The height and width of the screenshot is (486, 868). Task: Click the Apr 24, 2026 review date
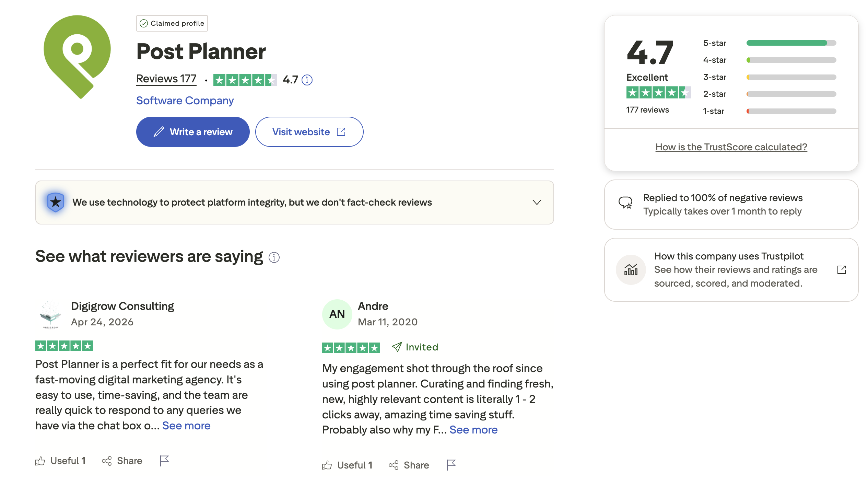pyautogui.click(x=102, y=322)
